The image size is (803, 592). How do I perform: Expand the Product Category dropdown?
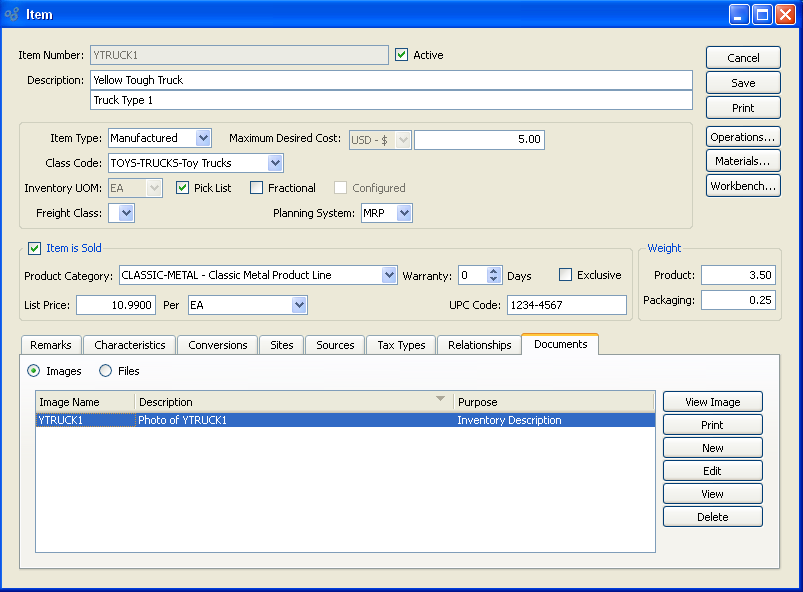pos(389,276)
